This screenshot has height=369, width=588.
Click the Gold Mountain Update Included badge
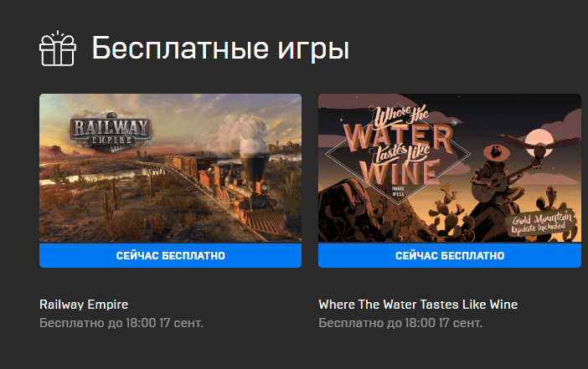[540, 222]
